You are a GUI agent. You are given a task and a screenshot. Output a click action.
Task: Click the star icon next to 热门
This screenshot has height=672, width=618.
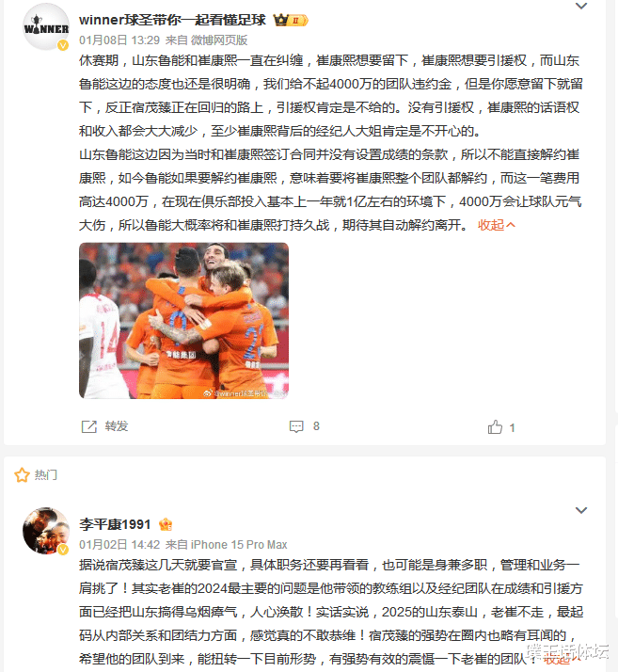click(x=22, y=475)
